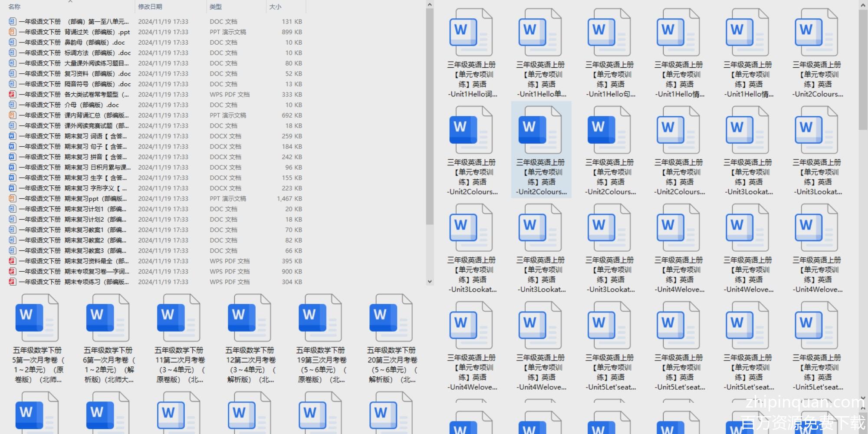Screen dimensions: 868x434
Task: Select the 期末复习ppt presentation file icon
Action: click(x=12, y=199)
